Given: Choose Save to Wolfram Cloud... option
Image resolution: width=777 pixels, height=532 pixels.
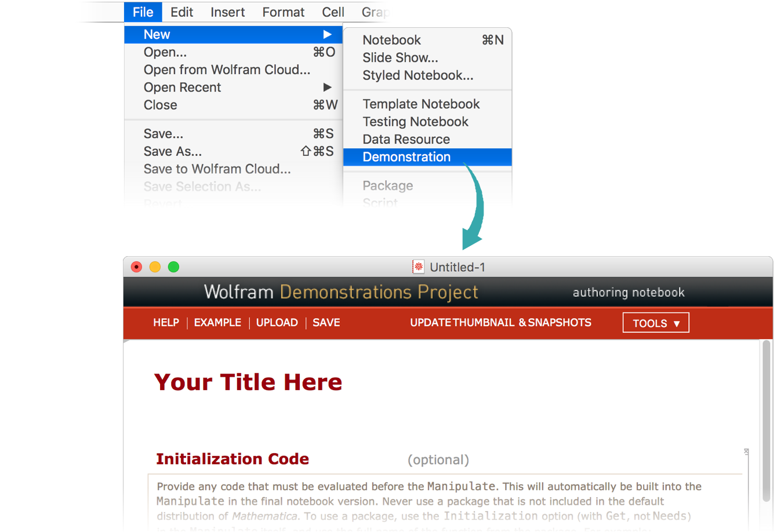Looking at the screenshot, I should pyautogui.click(x=217, y=169).
